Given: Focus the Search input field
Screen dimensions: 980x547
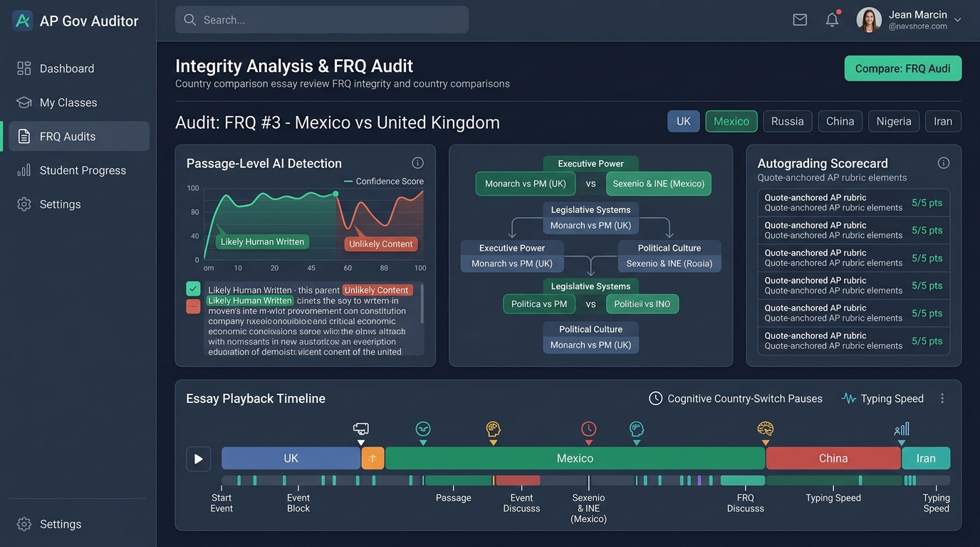Looking at the screenshot, I should [x=322, y=20].
